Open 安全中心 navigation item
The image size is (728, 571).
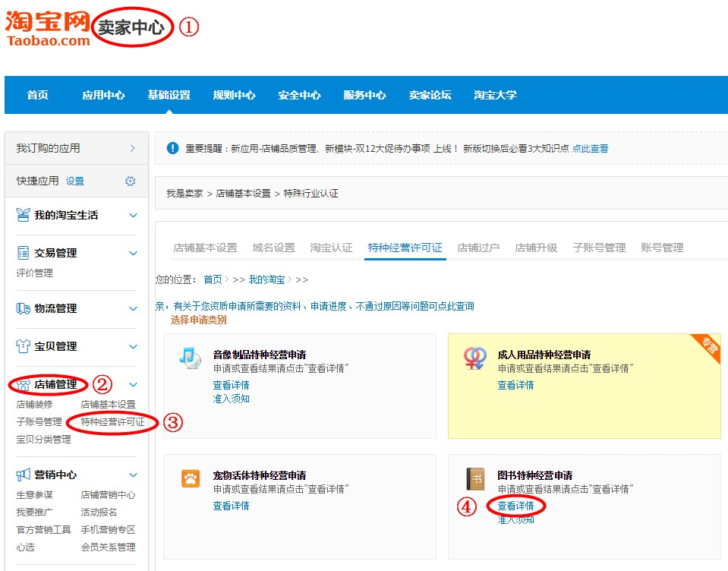[x=299, y=95]
